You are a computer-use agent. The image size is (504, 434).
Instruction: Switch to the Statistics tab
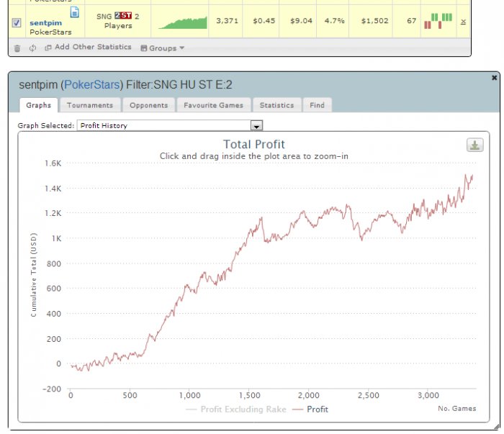coord(276,105)
